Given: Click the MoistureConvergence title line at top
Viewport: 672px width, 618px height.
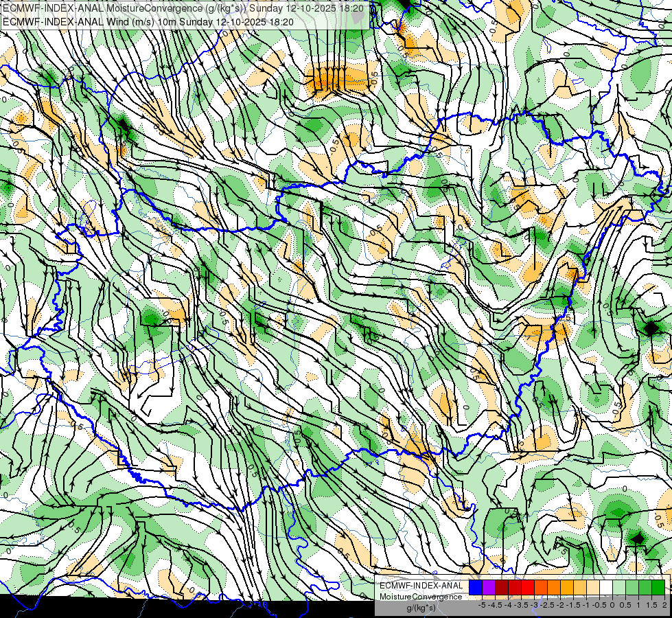Looking at the screenshot, I should 183,8.
